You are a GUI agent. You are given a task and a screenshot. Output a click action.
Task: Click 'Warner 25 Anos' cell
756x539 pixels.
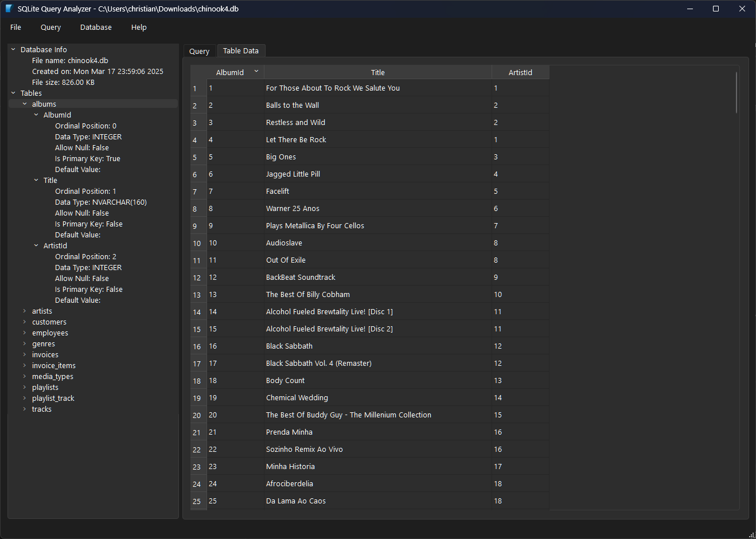pyautogui.click(x=377, y=208)
